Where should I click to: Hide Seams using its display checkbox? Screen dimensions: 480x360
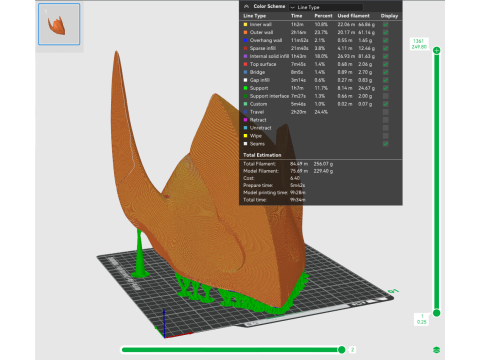click(386, 144)
